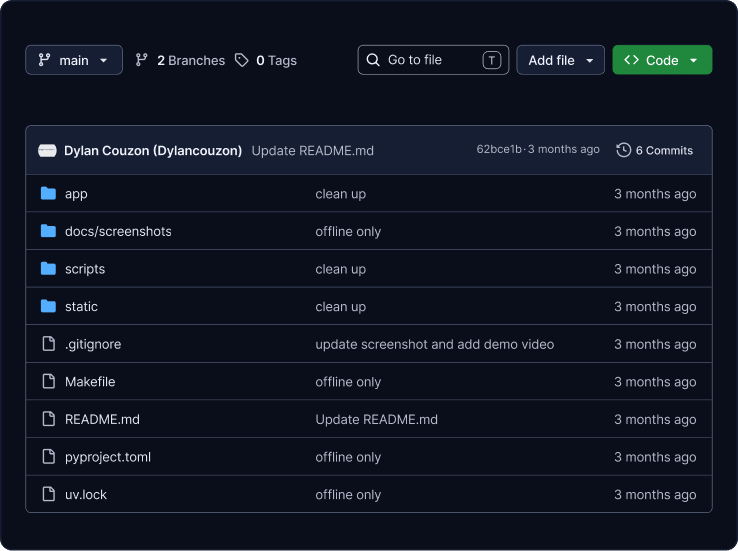Click the git branch icon beside 2 Branches
738x551 pixels.
[x=141, y=60]
